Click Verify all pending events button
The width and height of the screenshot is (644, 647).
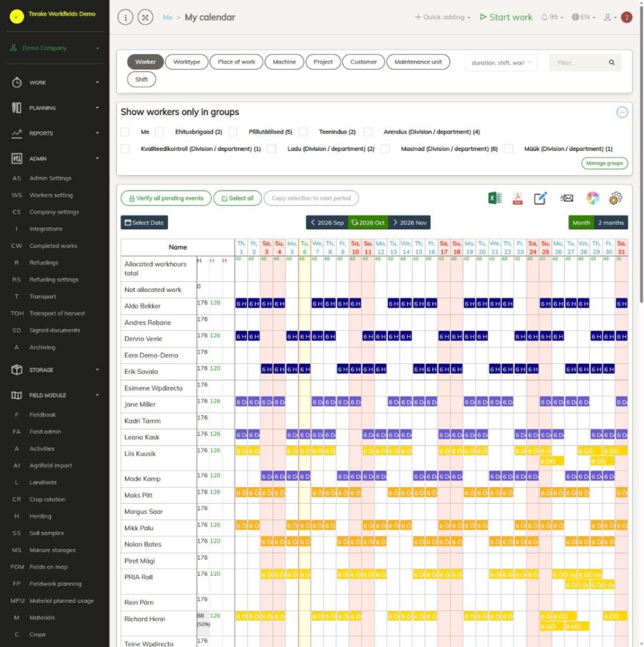click(166, 198)
